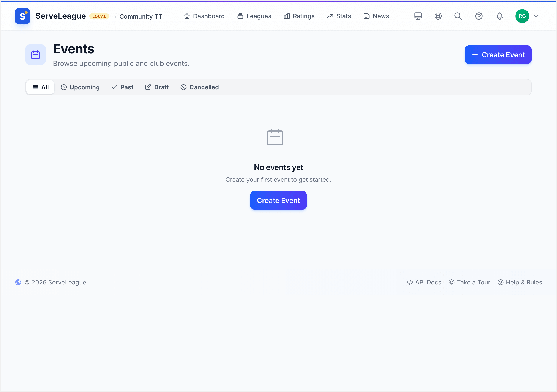Viewport: 557px width, 392px height.
Task: Click the empty-state calendar icon
Action: coord(275,137)
